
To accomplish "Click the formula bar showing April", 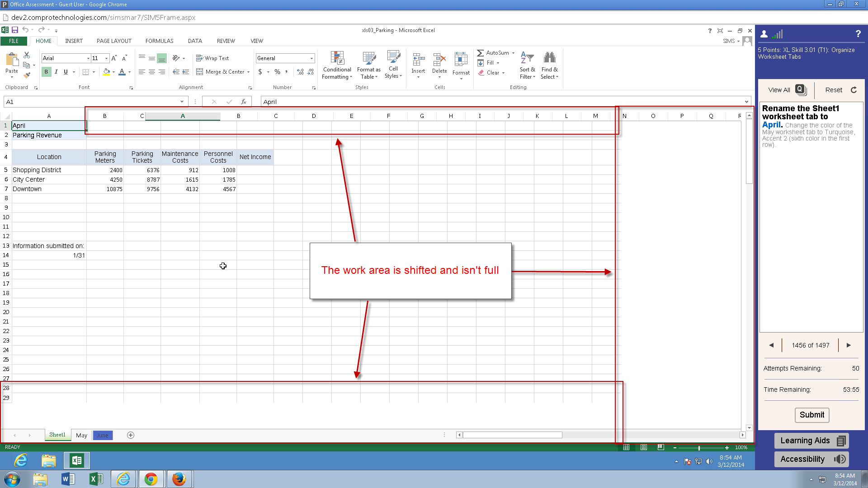I will coord(497,102).
